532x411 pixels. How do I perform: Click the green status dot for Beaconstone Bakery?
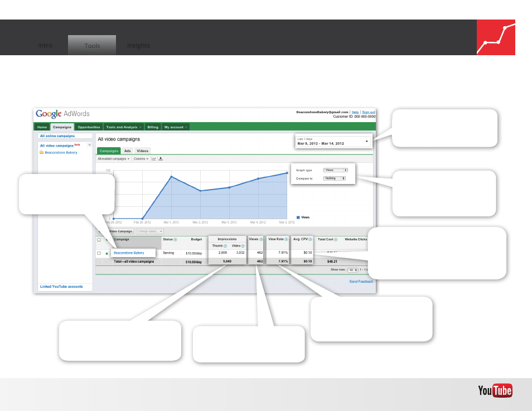tap(107, 254)
